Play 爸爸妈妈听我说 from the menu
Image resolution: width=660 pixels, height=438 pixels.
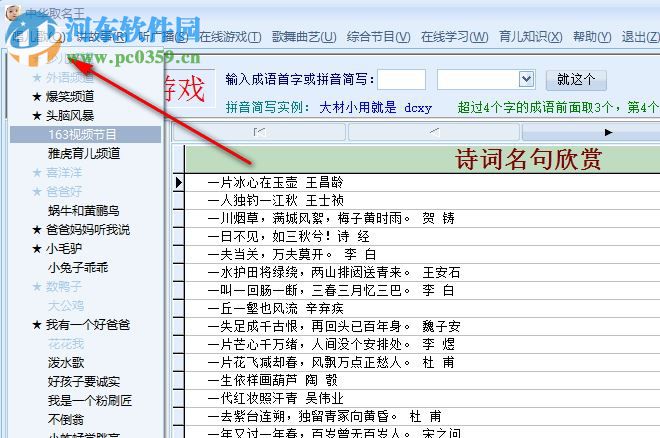[x=85, y=229]
